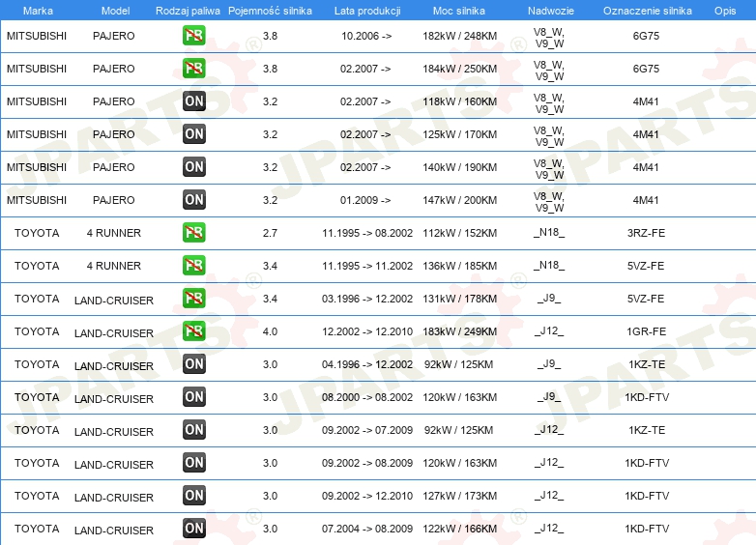Click the power value 118kW / 160KM
Screen dimensions: 756x545
coord(459,101)
